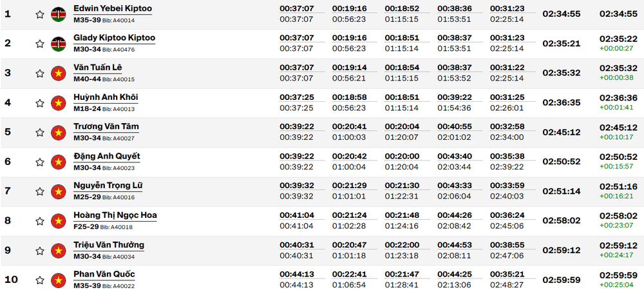Select Triệu Văn Thường name link

[x=109, y=245]
